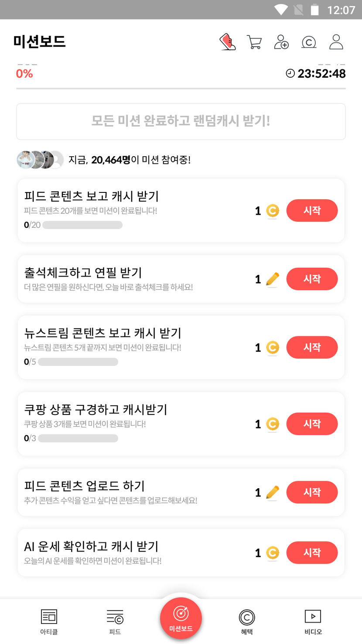This screenshot has height=644, width=362.
Task: Tap the invite friend icon
Action: tap(281, 42)
